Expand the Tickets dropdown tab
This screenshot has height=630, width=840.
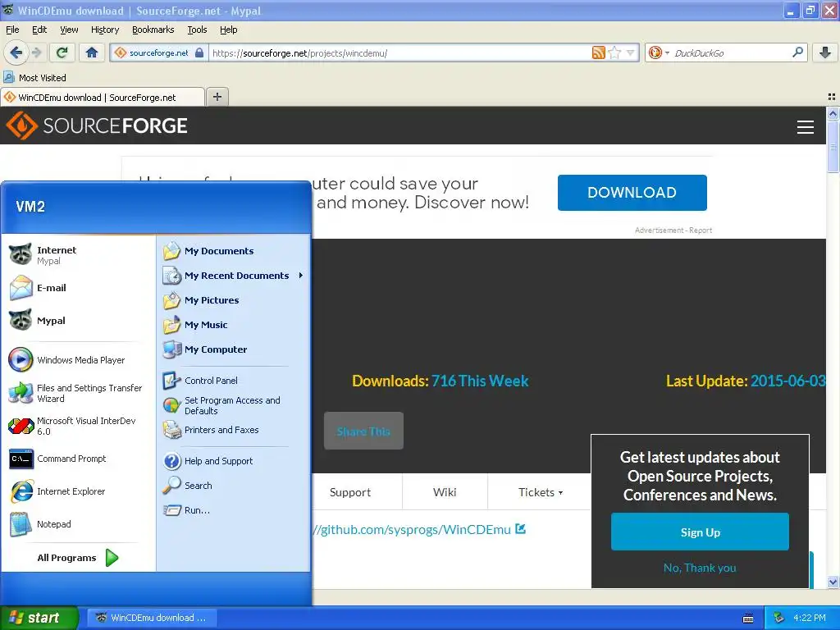540,492
